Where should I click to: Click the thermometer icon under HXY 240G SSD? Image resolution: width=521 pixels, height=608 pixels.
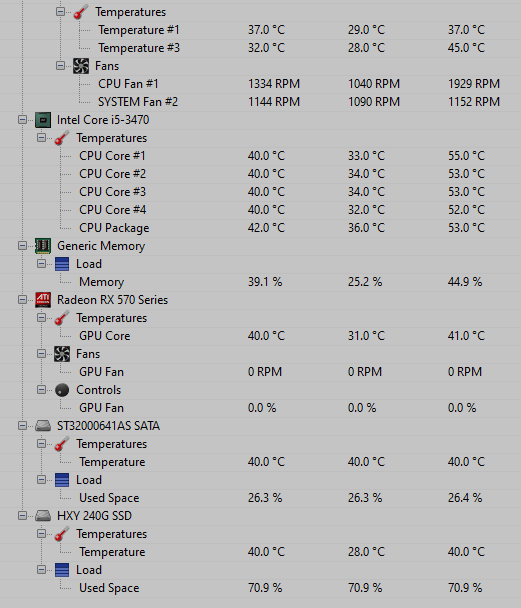[x=62, y=534]
